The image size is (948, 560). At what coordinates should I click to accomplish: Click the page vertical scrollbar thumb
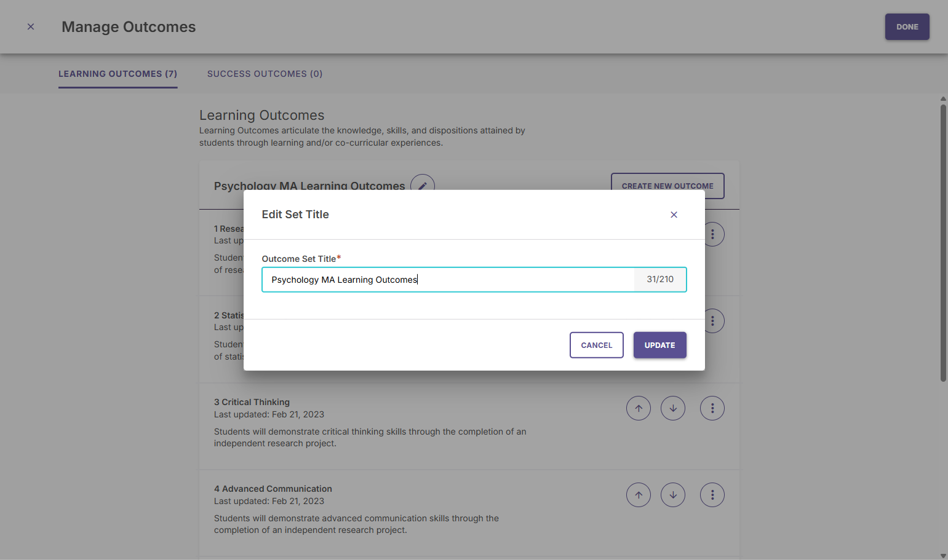(943, 243)
